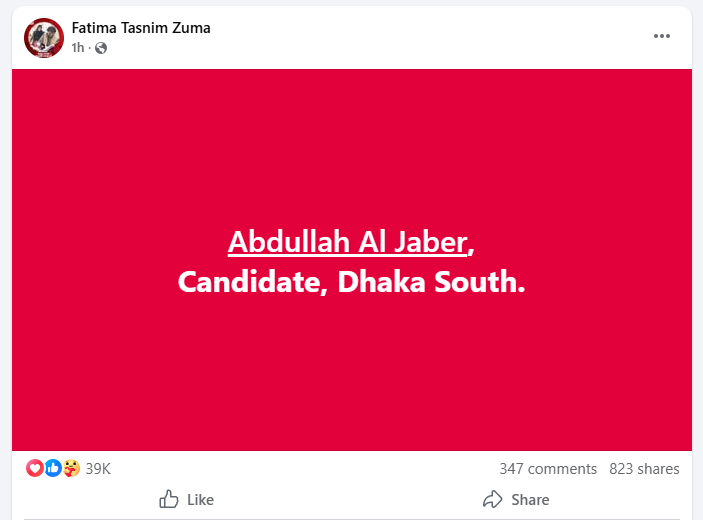The image size is (703, 520).
Task: Click the red post background above the text
Action: pyautogui.click(x=351, y=140)
